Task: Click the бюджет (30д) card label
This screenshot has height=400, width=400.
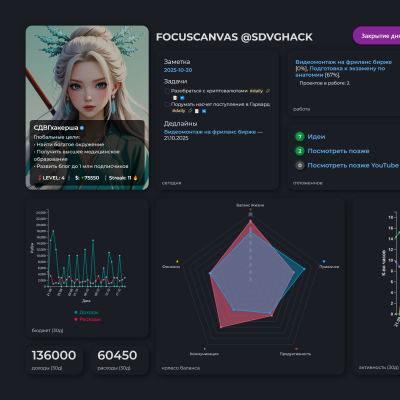Action: (47, 330)
